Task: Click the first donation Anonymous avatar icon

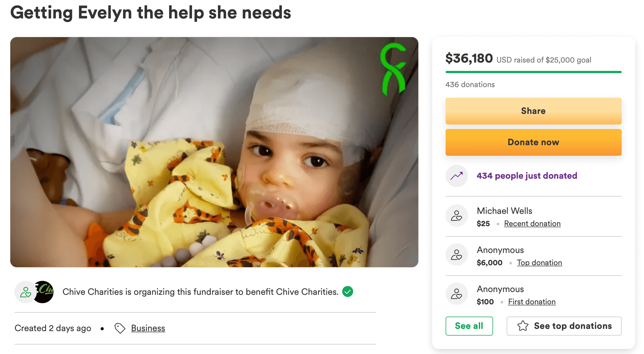Action: [x=456, y=294]
